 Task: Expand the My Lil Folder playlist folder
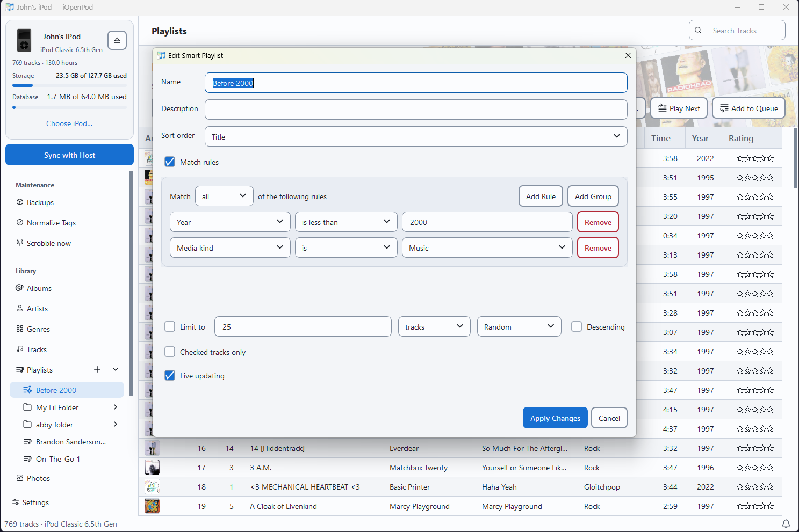(x=116, y=407)
